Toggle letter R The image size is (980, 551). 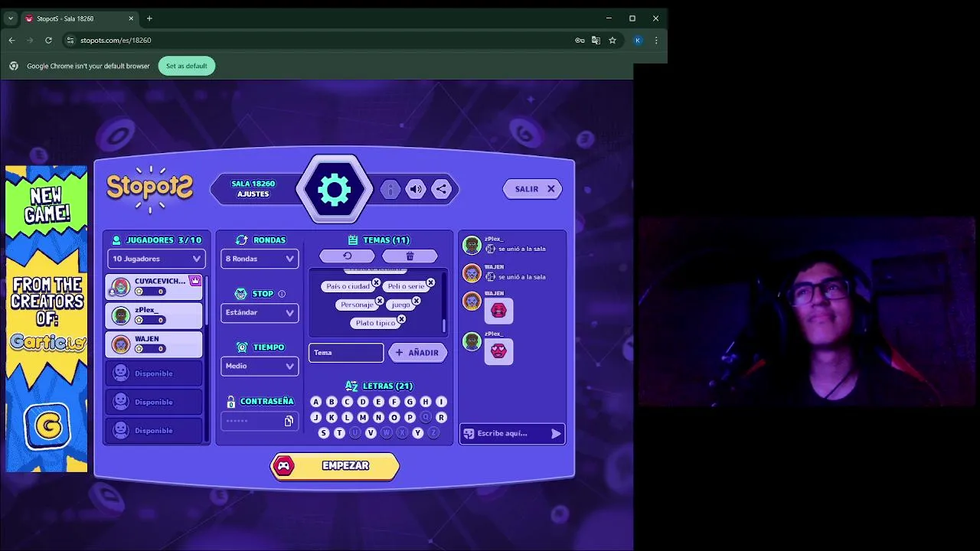pos(441,417)
